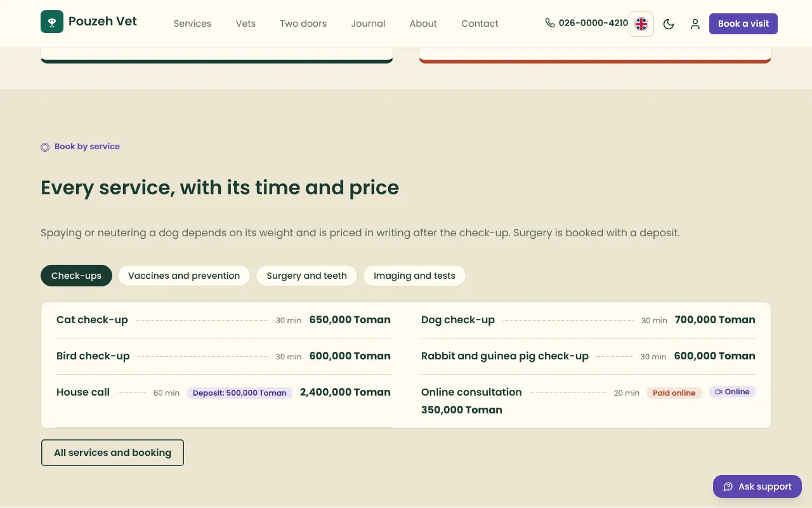Switch to Surgery and teeth tab
The image size is (812, 508).
click(306, 276)
